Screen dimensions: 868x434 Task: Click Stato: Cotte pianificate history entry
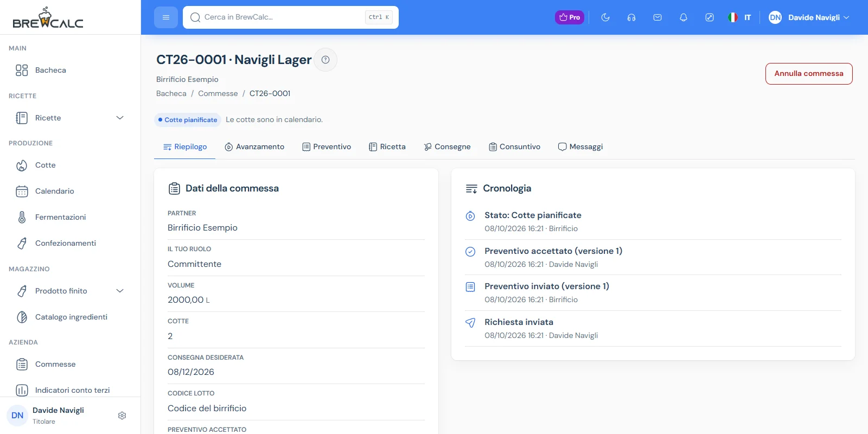[x=653, y=221]
